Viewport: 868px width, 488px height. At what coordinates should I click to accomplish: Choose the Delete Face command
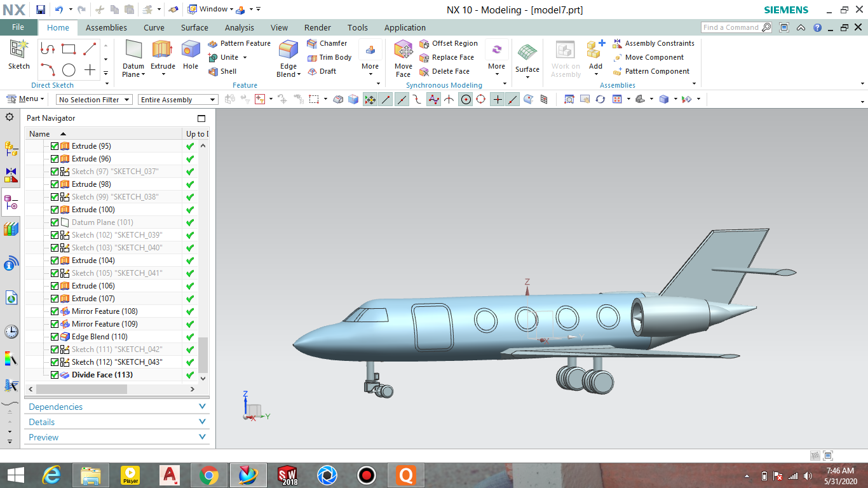coord(445,71)
